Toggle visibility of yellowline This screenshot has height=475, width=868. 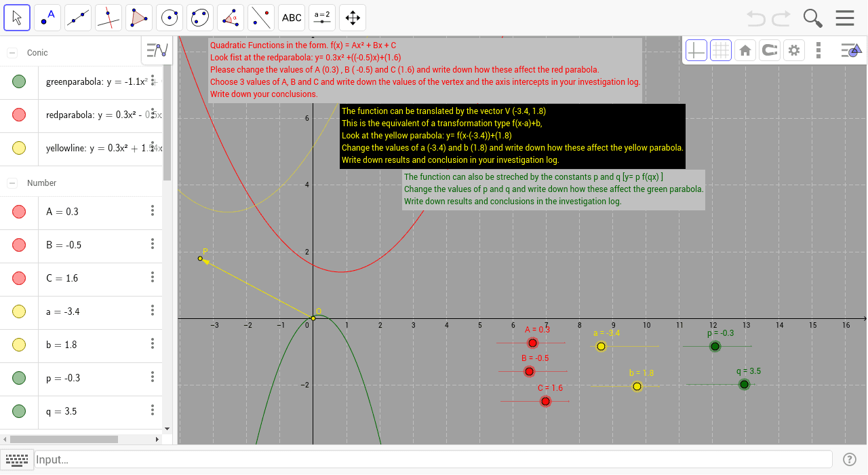[x=19, y=147]
